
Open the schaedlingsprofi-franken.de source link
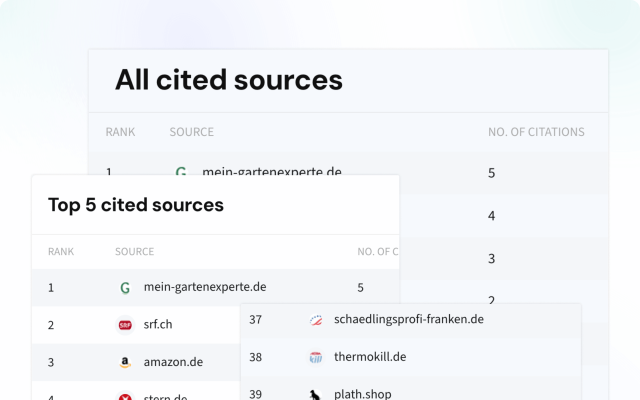[408, 320]
